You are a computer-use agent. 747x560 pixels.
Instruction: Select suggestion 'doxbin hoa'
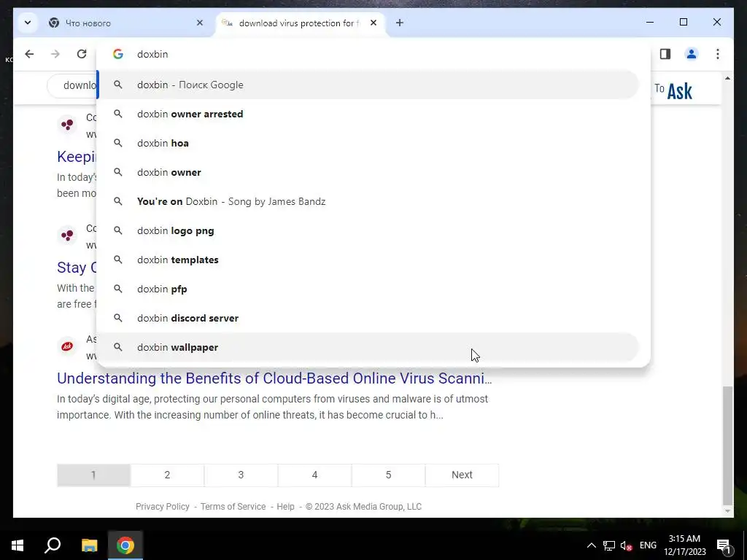[368, 143]
